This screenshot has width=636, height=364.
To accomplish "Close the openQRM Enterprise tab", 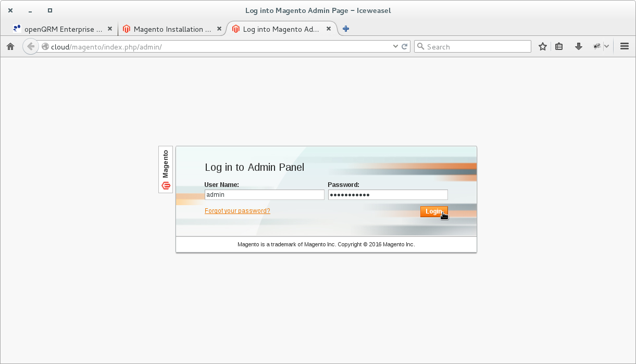I will (110, 29).
